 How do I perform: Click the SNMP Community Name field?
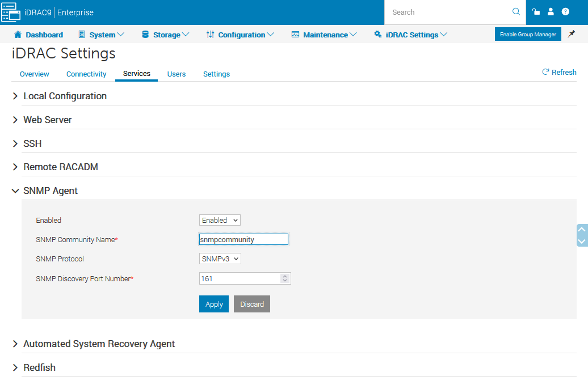click(243, 239)
